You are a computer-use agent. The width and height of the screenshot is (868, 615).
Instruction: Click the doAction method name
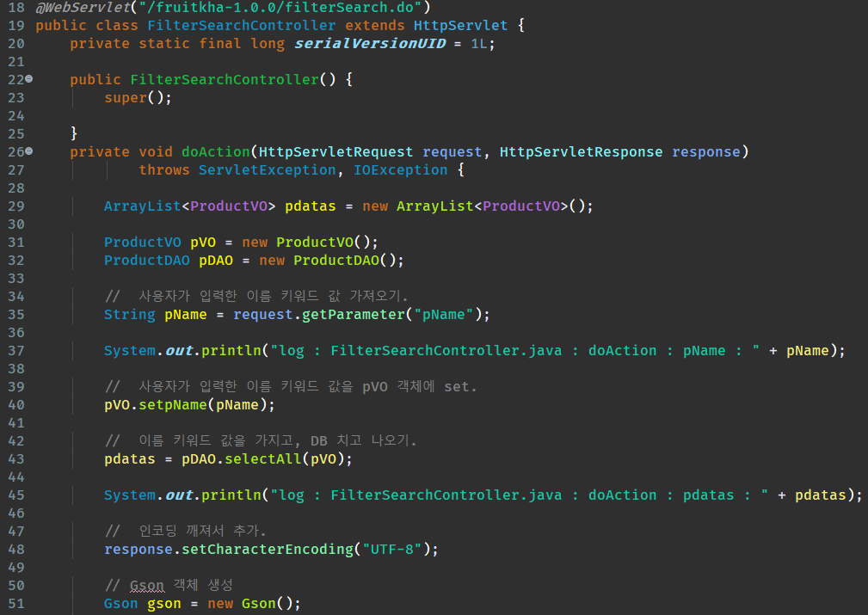tap(216, 151)
